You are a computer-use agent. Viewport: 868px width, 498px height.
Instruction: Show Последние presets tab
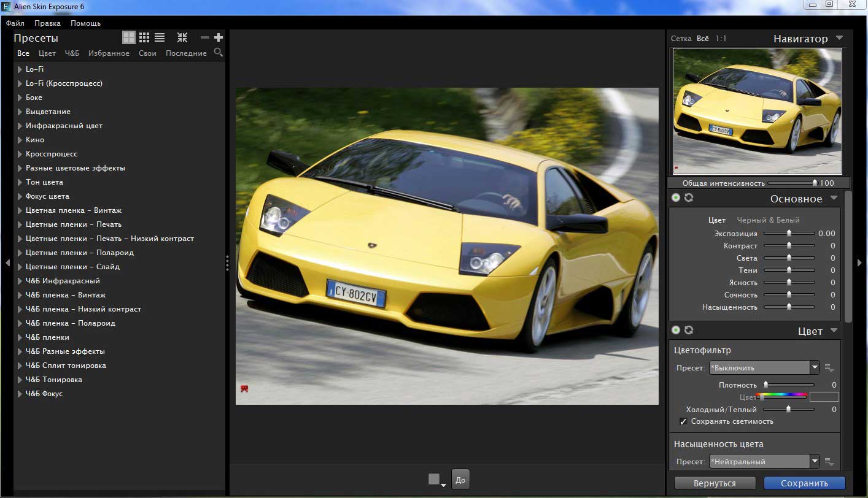coord(186,53)
